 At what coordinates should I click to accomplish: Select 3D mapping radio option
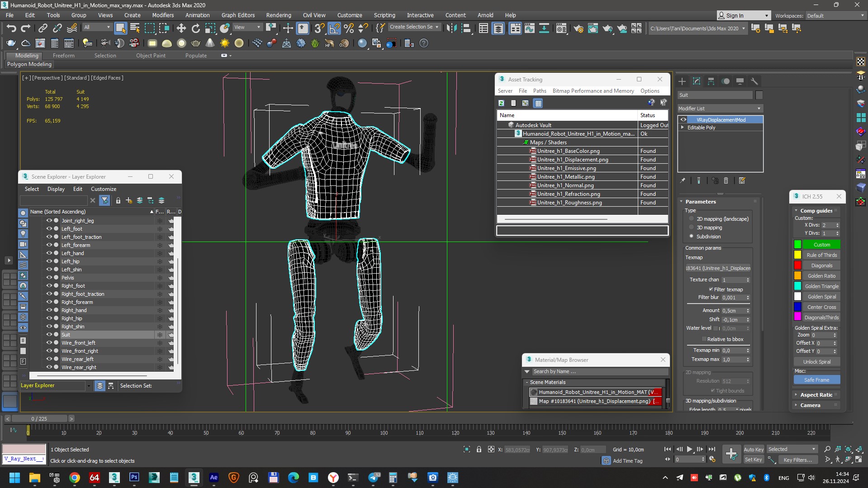point(691,227)
